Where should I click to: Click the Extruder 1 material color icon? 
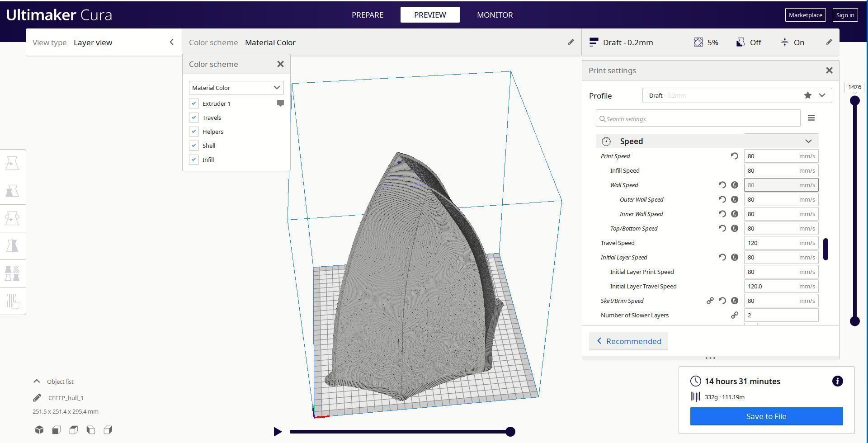click(280, 103)
